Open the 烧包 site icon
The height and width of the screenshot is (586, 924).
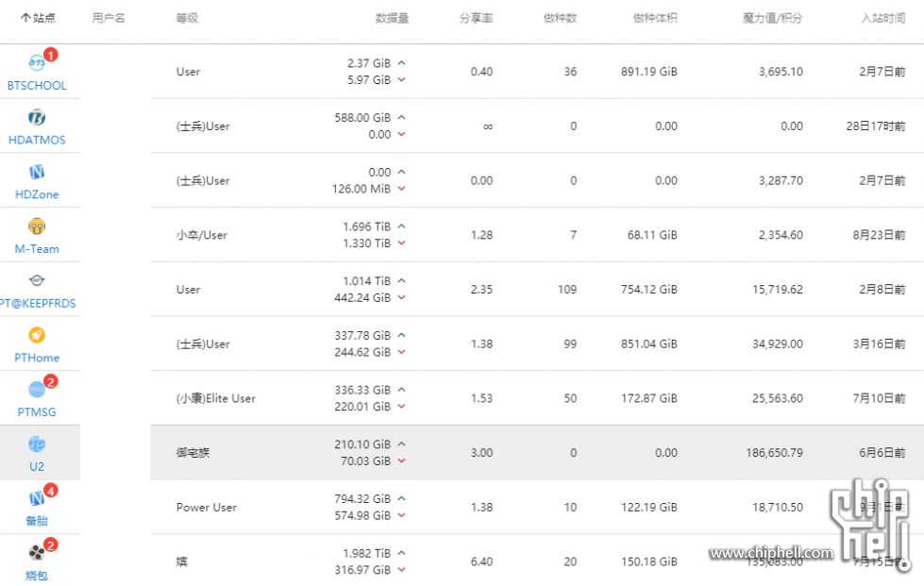(37, 553)
